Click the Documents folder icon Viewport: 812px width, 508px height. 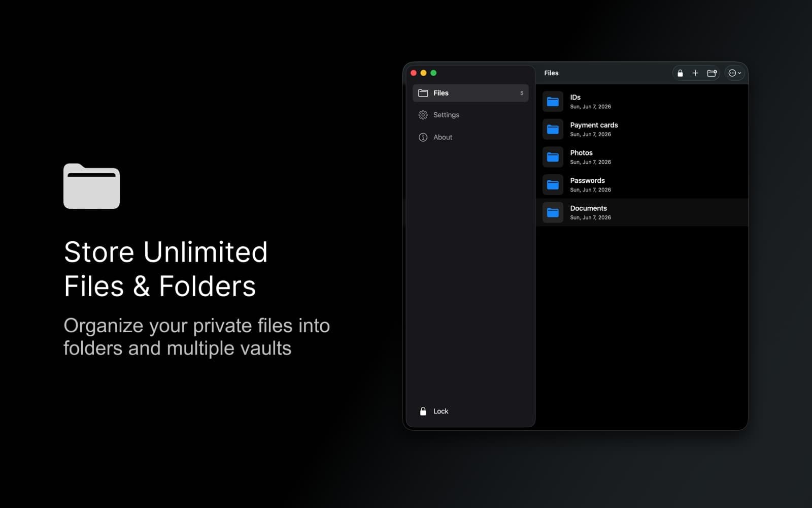pos(553,212)
